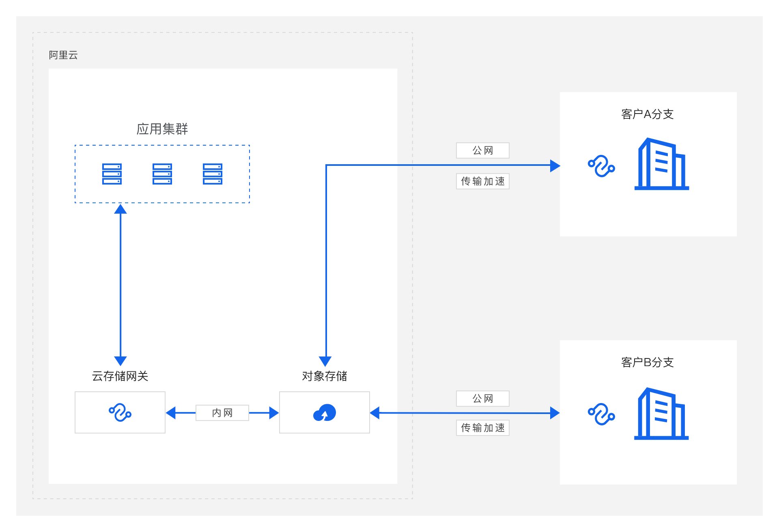The image size is (779, 532).
Task: Click the upper 传输加速 label
Action: coord(482,181)
